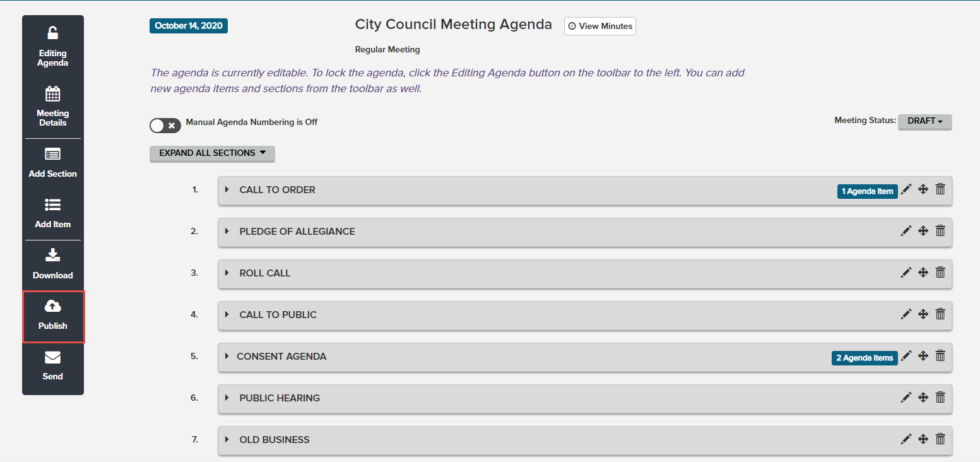Click move handle for CONSENT AGENDA
This screenshot has height=462, width=980.
923,356
